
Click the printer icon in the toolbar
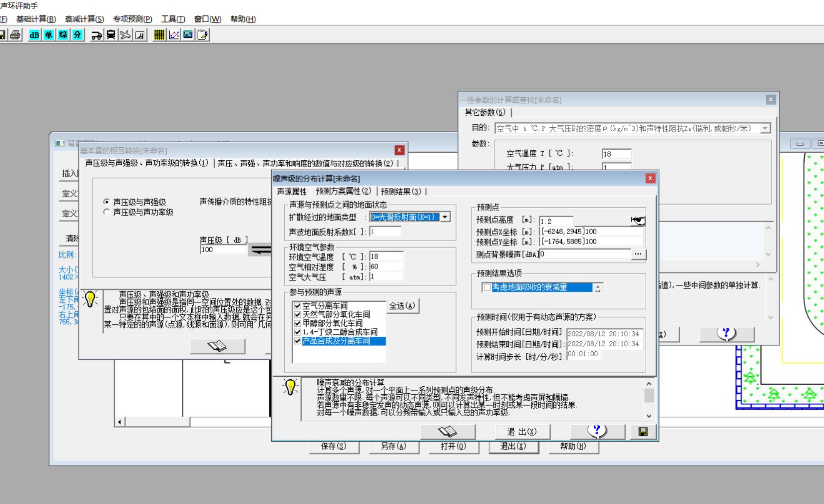coord(15,35)
